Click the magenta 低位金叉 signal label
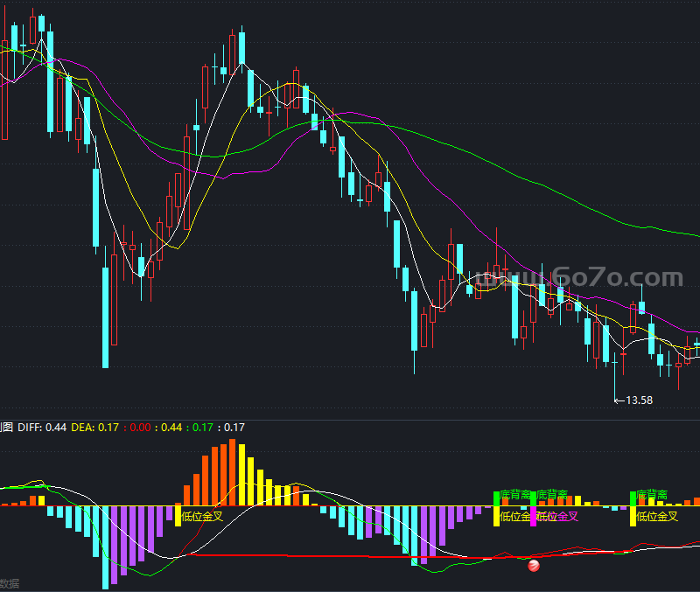Image resolution: width=700 pixels, height=592 pixels. pos(556,517)
